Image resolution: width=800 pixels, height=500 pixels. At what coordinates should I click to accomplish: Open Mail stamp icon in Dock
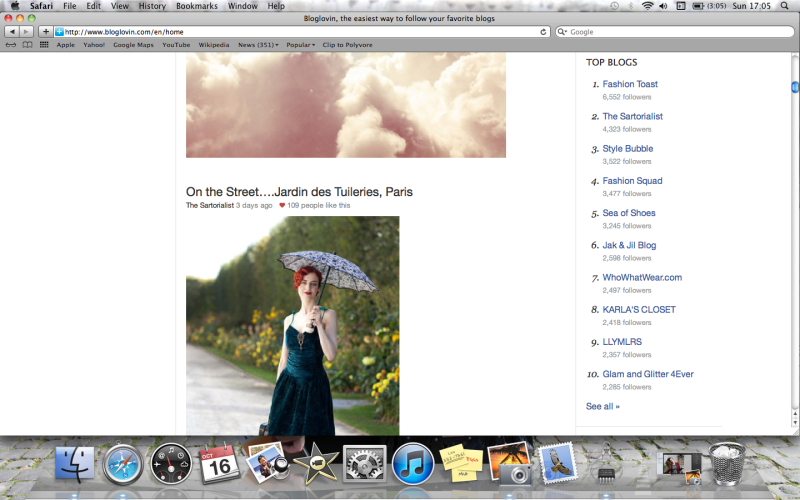coord(558,463)
